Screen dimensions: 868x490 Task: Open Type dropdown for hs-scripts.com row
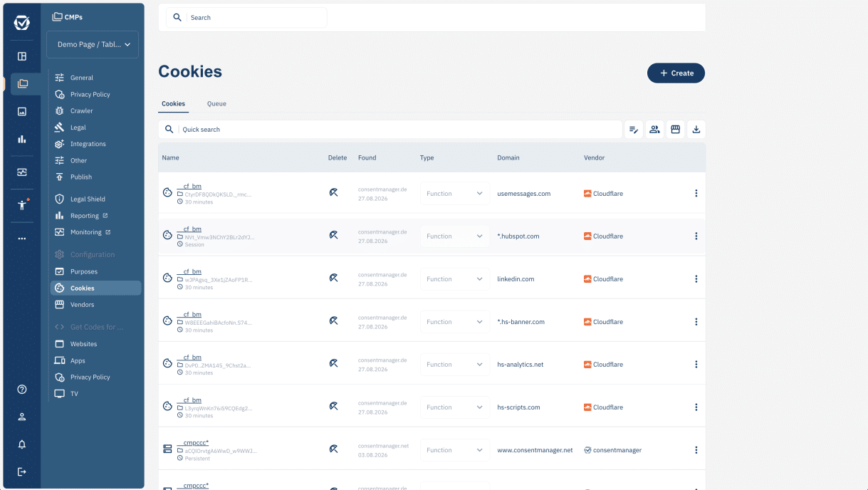(x=454, y=407)
